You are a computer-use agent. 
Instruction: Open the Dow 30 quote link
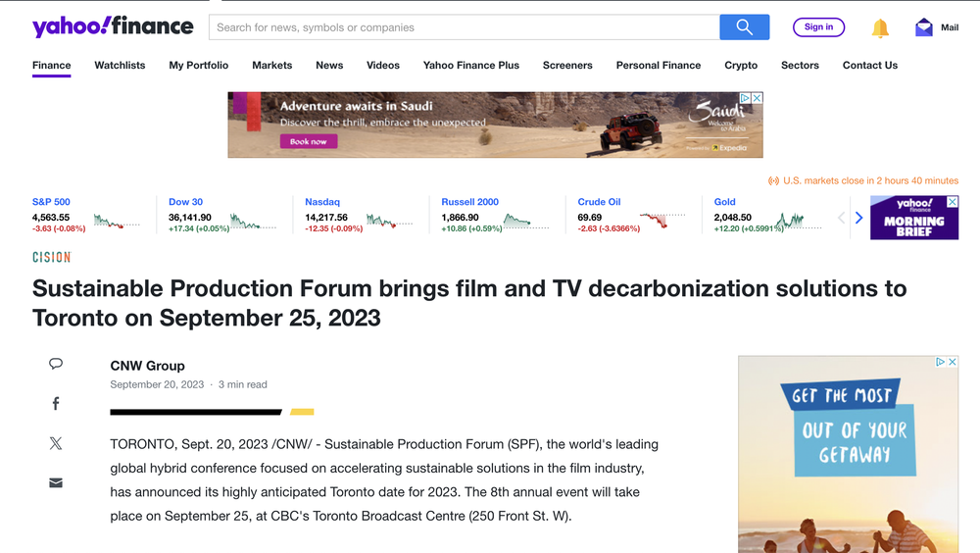185,201
